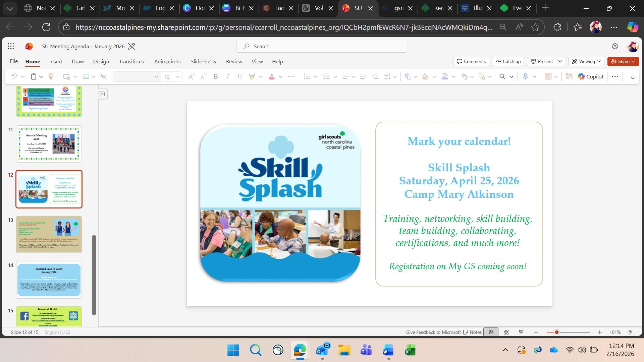Screen dimensions: 644x362
Task: Click the Comments button
Action: tap(471, 61)
